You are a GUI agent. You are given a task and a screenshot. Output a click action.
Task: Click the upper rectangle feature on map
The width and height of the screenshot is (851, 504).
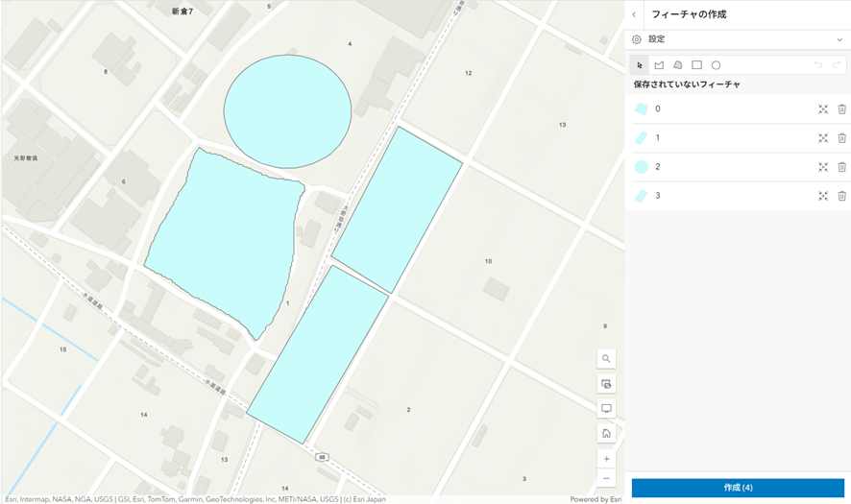pos(398,210)
